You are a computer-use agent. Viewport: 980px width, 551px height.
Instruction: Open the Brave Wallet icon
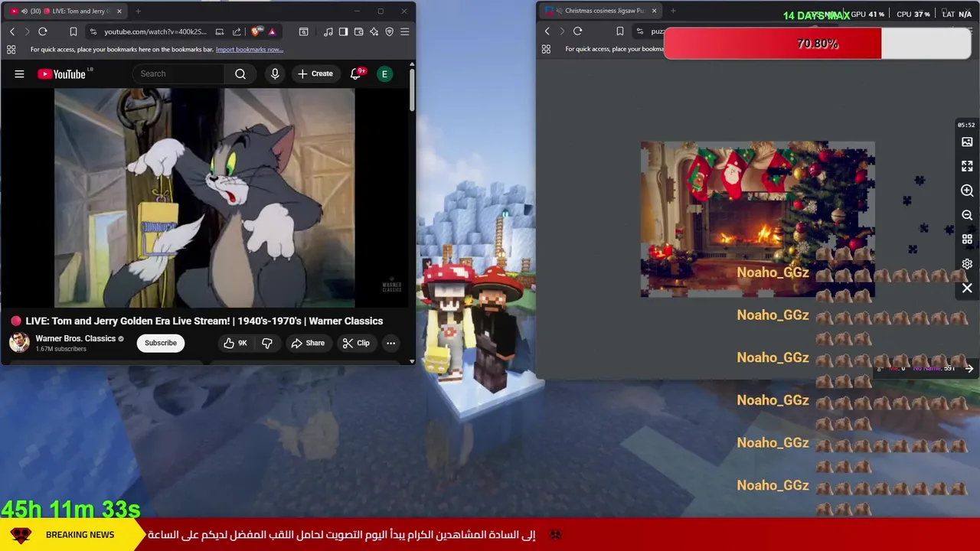358,31
